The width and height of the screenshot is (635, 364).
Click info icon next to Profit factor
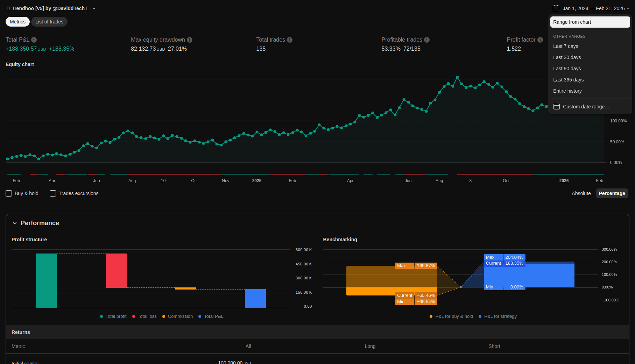[x=540, y=40]
